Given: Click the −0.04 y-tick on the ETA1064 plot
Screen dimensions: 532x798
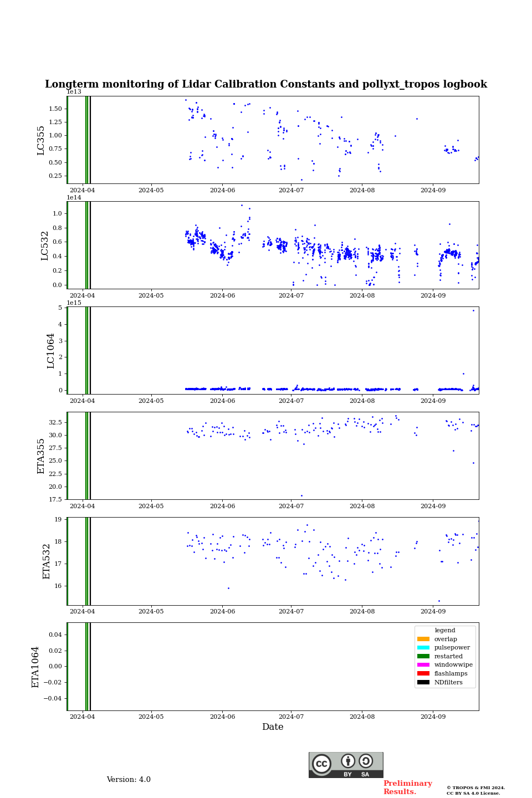Looking at the screenshot, I should 54,698.
